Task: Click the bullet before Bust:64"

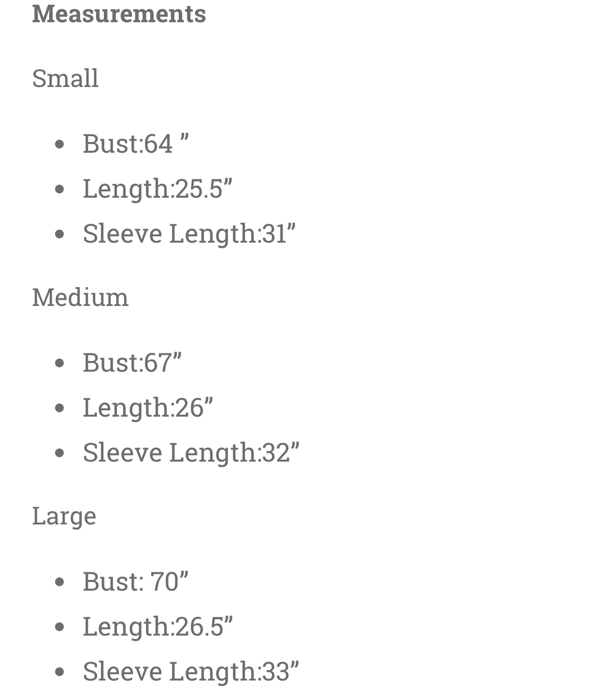Action: click(60, 144)
